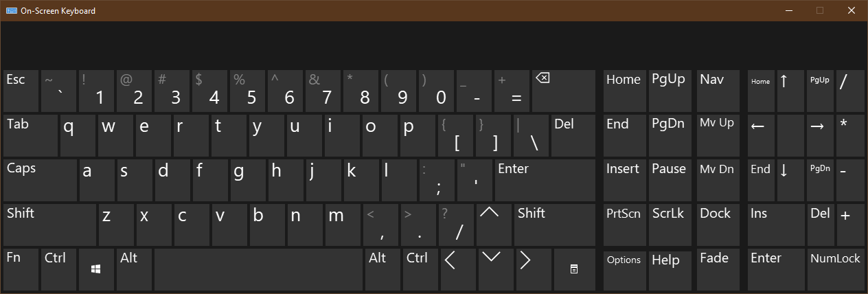Click the Fn key
This screenshot has width=868, height=294.
coord(21,269)
